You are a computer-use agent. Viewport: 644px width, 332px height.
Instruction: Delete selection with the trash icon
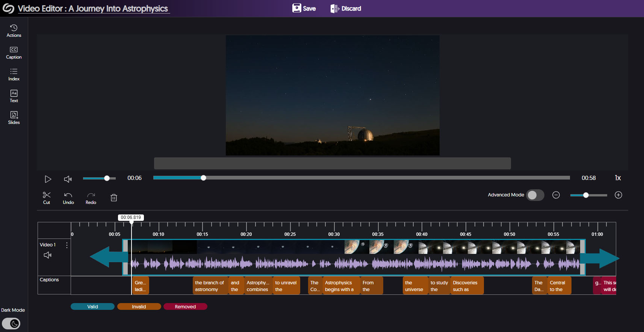pyautogui.click(x=114, y=198)
